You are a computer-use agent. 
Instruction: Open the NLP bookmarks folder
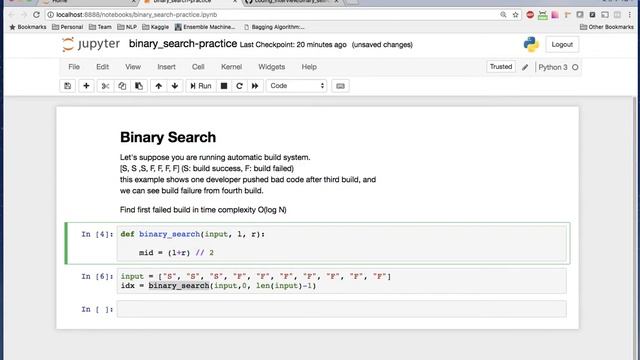127,27
